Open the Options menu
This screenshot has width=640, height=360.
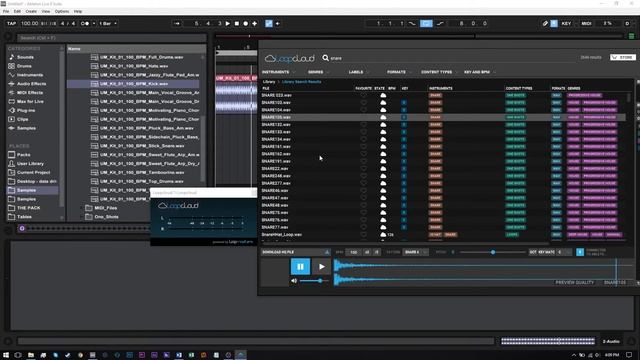point(62,11)
